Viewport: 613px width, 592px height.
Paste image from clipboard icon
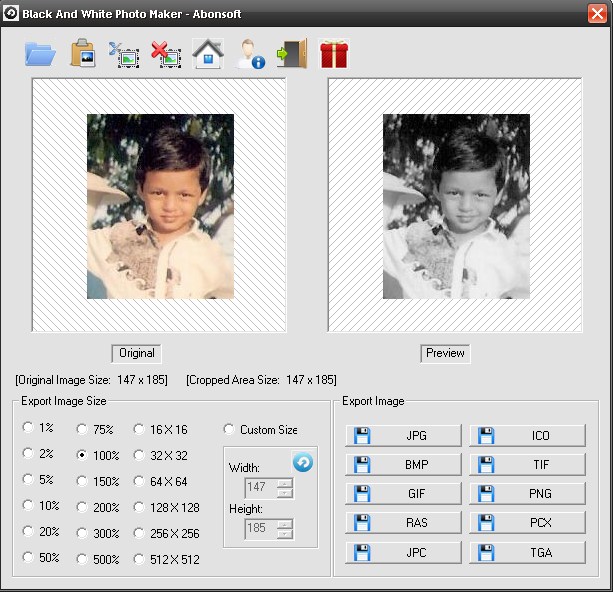click(82, 54)
